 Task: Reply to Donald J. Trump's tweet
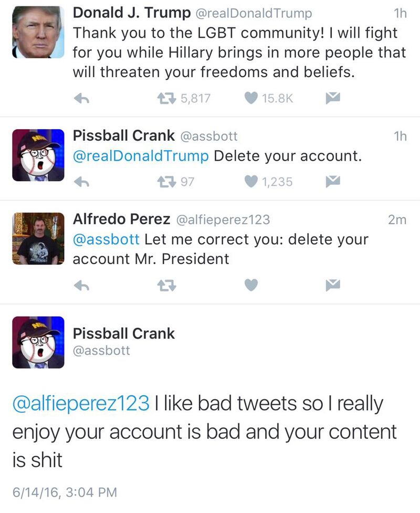point(79,98)
